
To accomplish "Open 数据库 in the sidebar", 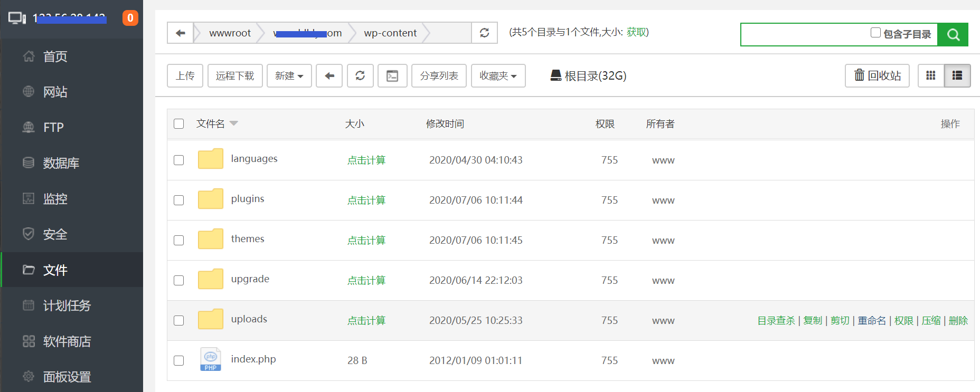I will point(61,163).
